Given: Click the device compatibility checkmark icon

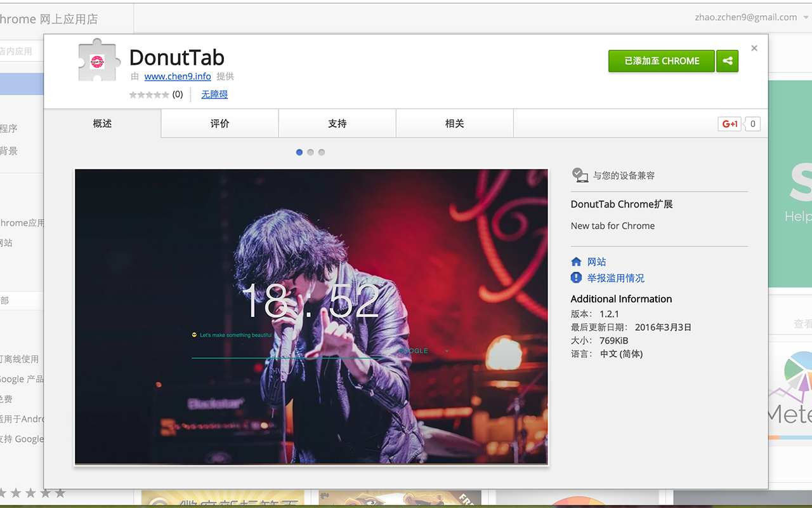Looking at the screenshot, I should (x=580, y=175).
